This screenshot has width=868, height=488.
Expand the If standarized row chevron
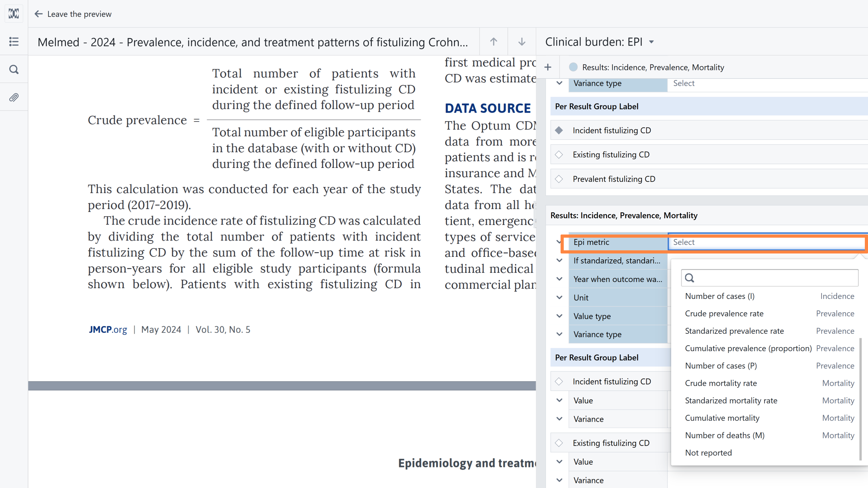559,260
